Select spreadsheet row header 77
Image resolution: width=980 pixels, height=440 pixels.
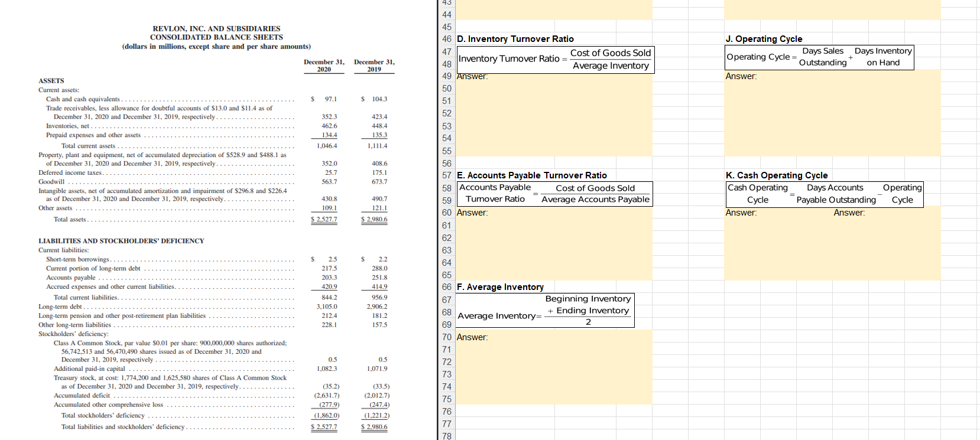point(446,424)
